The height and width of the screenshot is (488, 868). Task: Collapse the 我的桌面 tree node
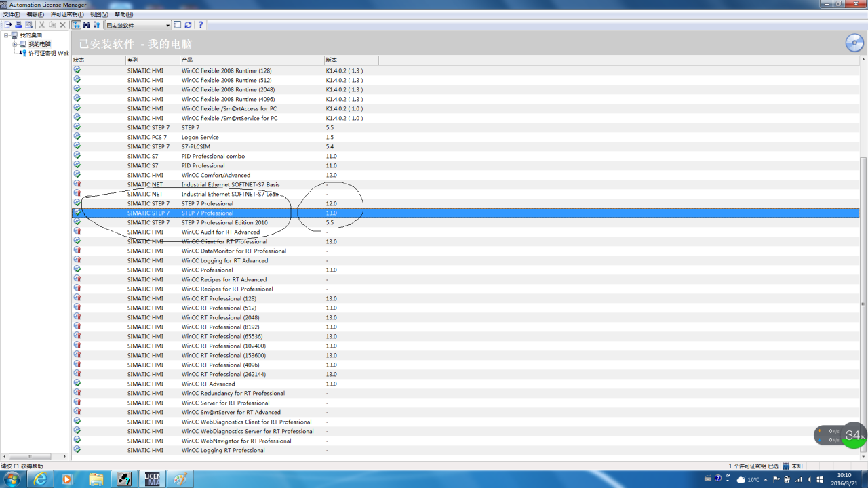[5, 35]
